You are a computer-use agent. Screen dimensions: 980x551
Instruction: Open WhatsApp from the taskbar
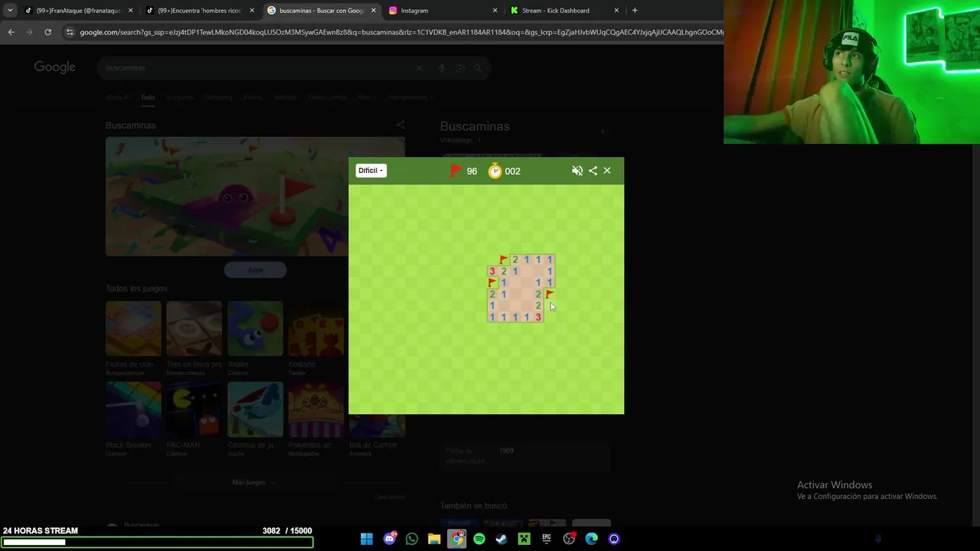tap(412, 539)
